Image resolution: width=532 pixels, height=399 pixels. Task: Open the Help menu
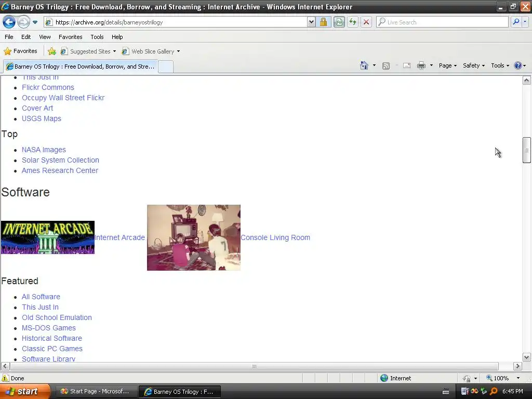[x=117, y=37]
